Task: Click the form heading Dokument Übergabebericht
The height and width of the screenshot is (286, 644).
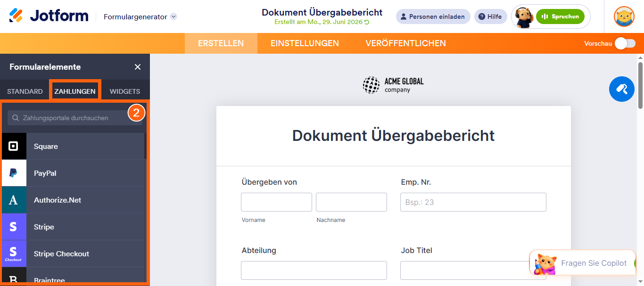Action: click(393, 136)
